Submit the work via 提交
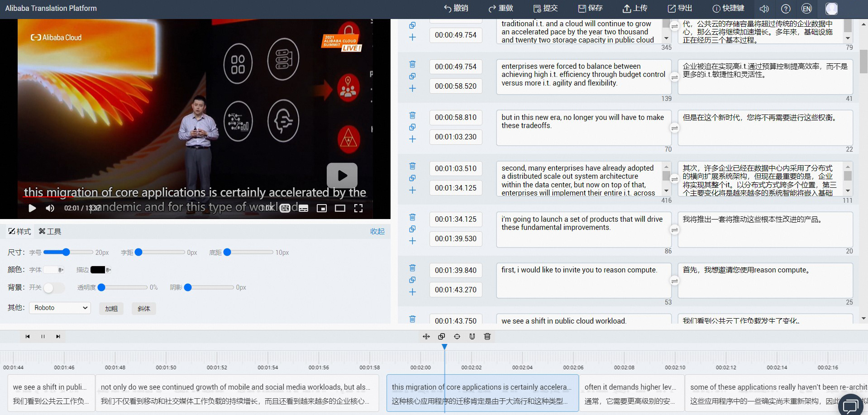The image size is (868, 415). click(x=545, y=8)
